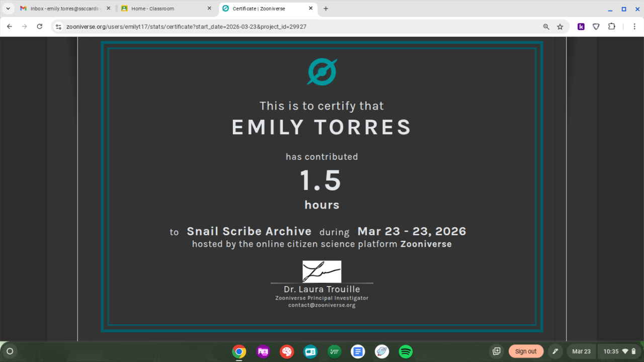This screenshot has width=644, height=362.
Task: Switch to the Home - Classroom tab
Action: [166, 9]
